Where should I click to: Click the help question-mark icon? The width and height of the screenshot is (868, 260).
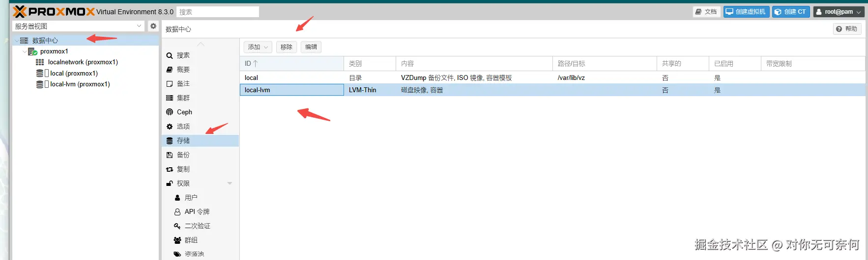tap(839, 29)
